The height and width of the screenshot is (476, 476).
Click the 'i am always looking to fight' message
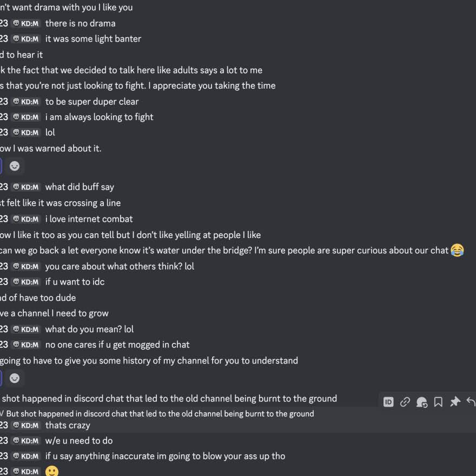tap(100, 117)
